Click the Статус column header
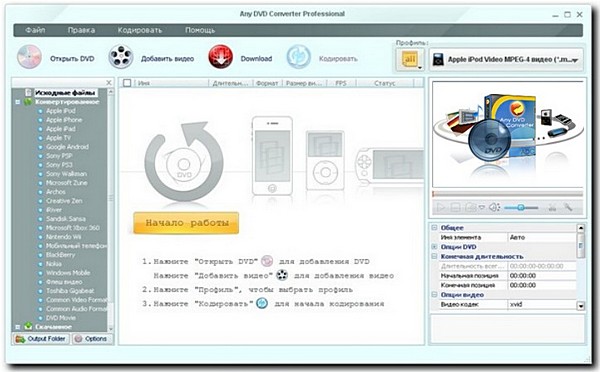600x372 pixels. click(x=385, y=83)
